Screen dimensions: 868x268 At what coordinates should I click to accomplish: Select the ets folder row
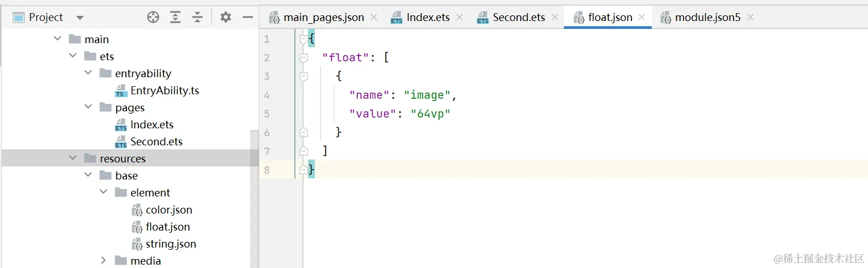(x=129, y=56)
